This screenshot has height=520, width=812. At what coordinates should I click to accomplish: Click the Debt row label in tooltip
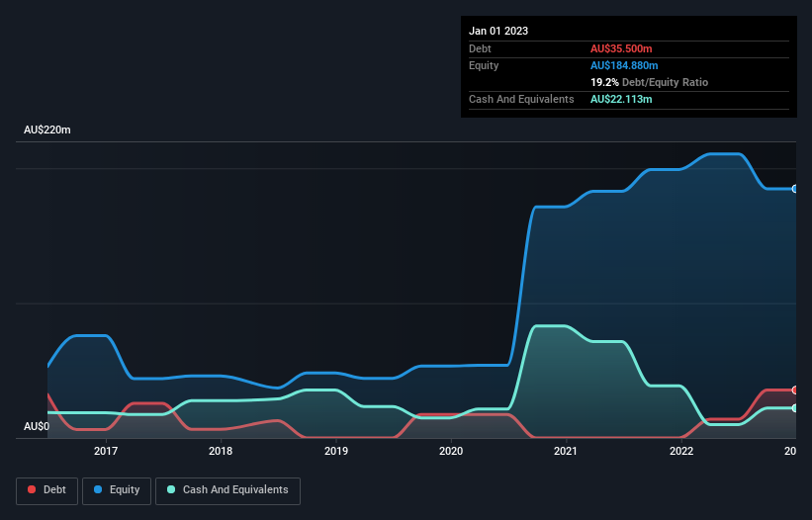coord(480,48)
